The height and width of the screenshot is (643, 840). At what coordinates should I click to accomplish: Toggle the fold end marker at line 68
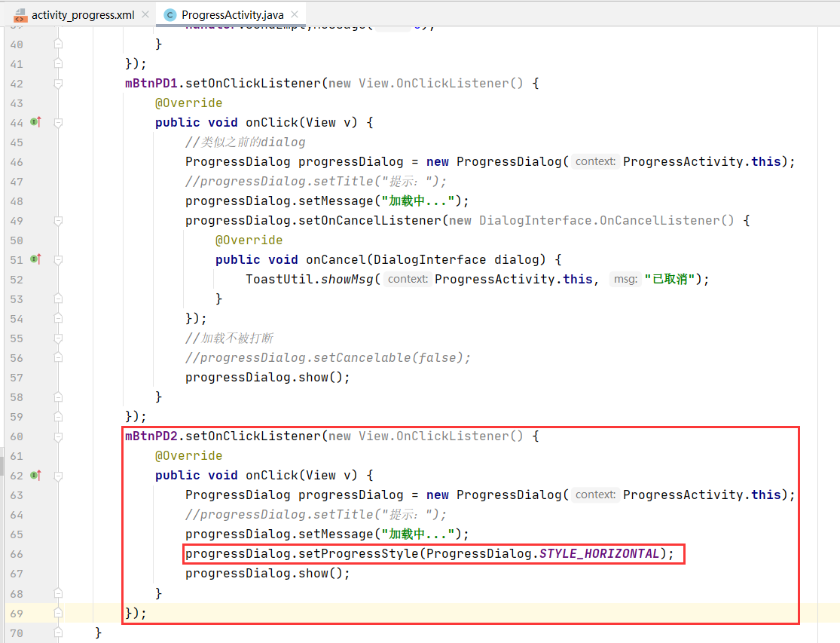pos(58,593)
